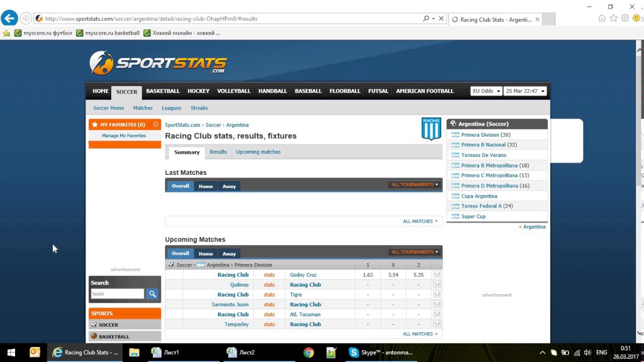Switch to the Upcoming matches tab
Image resolution: width=644 pixels, height=362 pixels.
(258, 152)
